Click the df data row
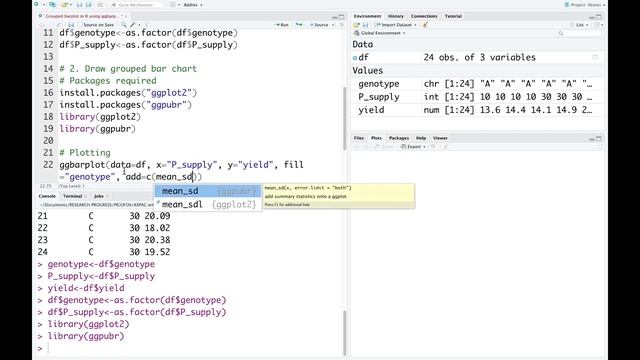The height and width of the screenshot is (360, 640). (x=477, y=58)
